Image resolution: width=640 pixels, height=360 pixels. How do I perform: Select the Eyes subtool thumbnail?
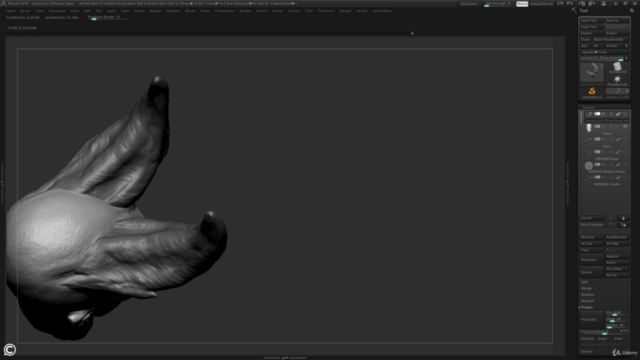589,140
